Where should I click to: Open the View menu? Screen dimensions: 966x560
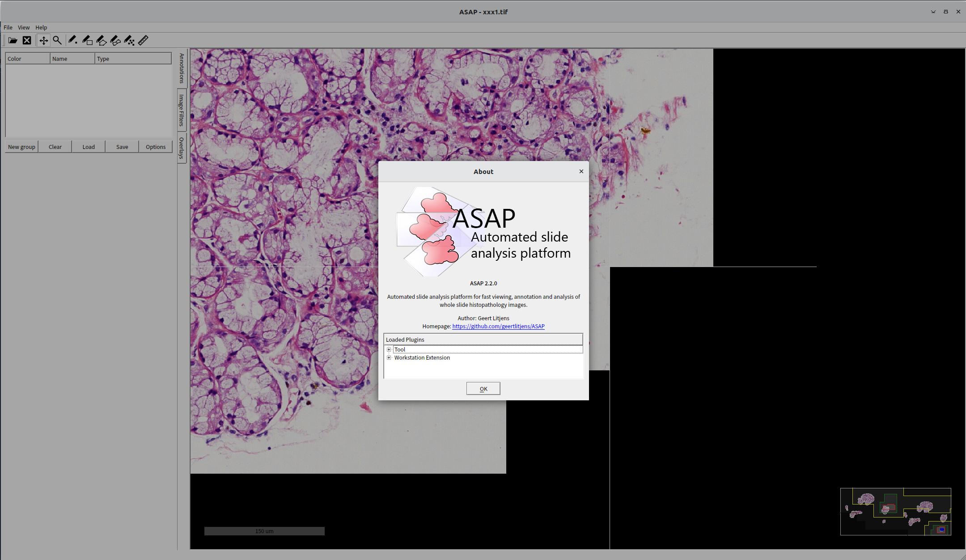click(24, 27)
